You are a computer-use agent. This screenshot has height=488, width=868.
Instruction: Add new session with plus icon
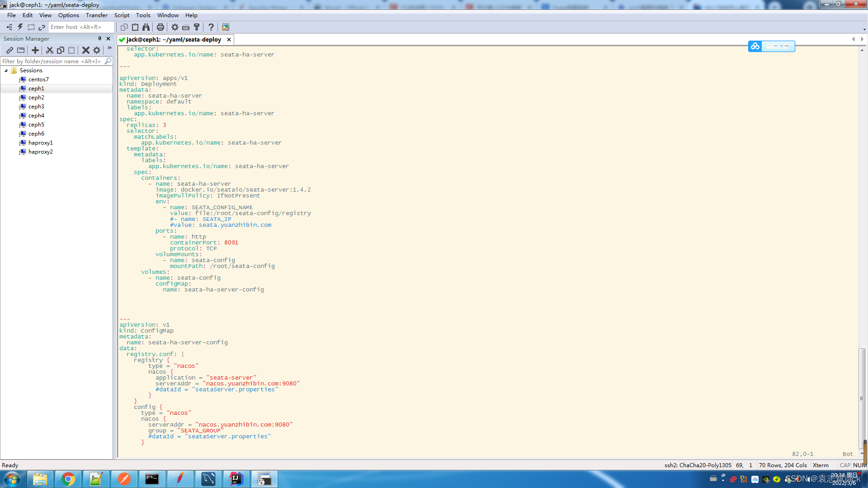point(35,50)
